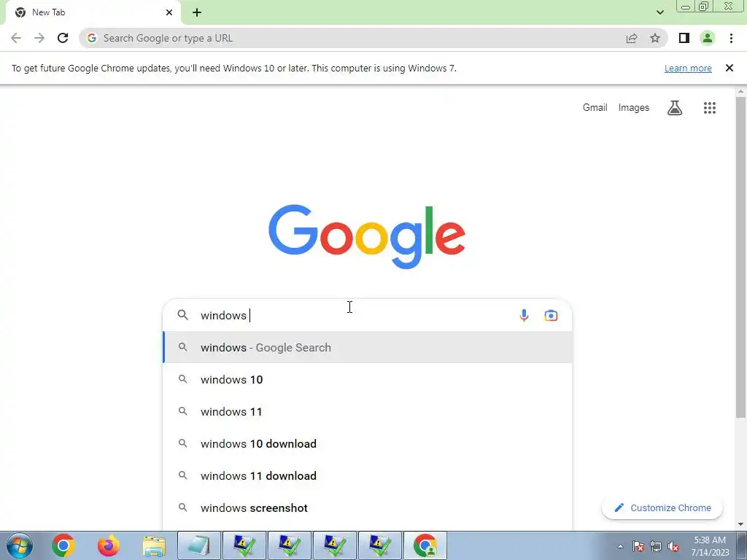Open the share this page icon
Viewport: 747px width, 560px height.
pos(632,38)
